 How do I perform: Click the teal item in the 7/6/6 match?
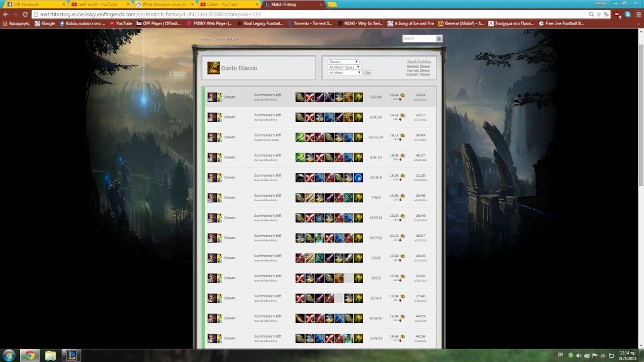pyautogui.click(x=348, y=197)
